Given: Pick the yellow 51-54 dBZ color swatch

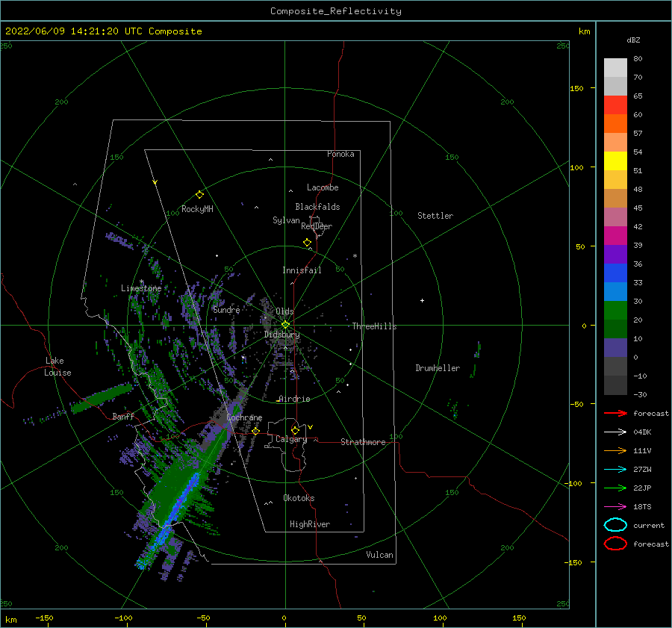Looking at the screenshot, I should pos(615,161).
